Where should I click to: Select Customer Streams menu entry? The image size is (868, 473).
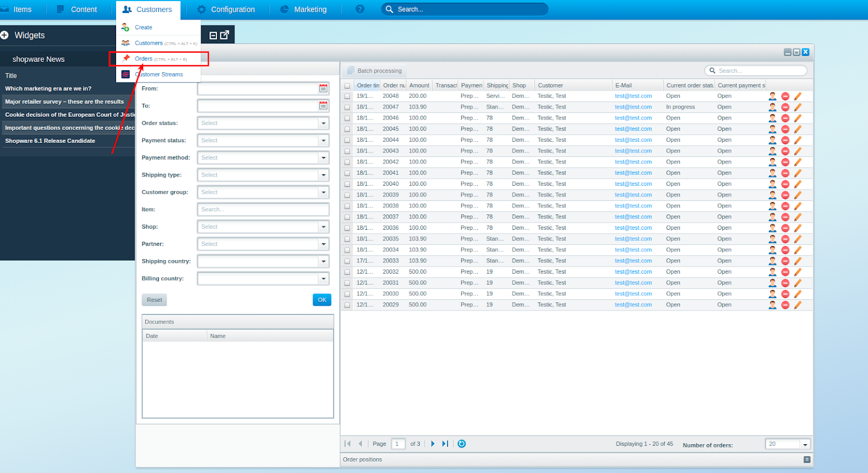(x=158, y=74)
